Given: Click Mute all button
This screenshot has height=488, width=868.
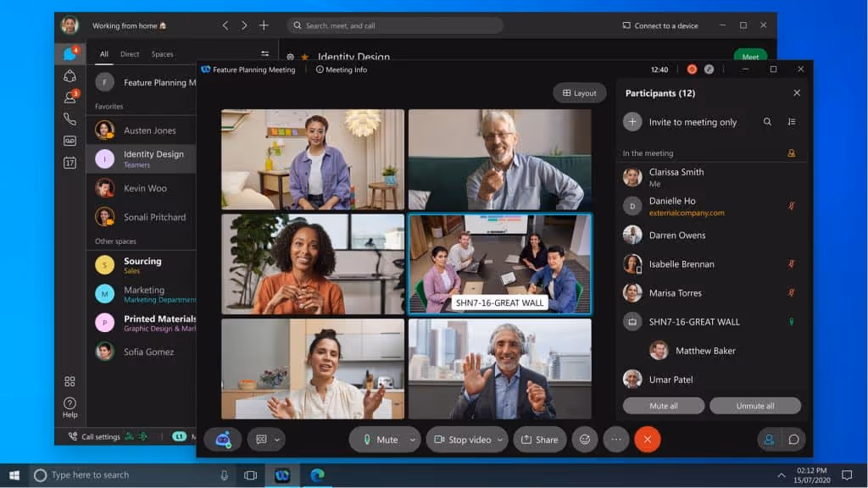Looking at the screenshot, I should (x=663, y=406).
